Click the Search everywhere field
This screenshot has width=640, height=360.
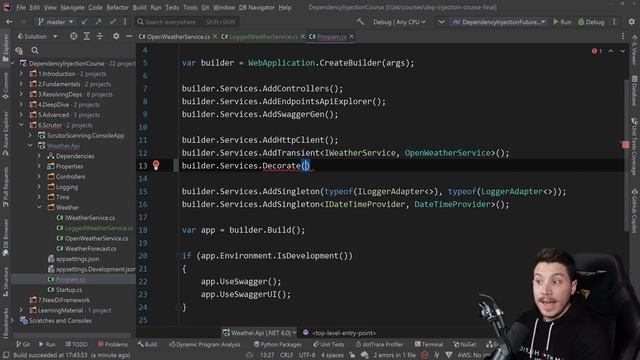tap(188, 22)
